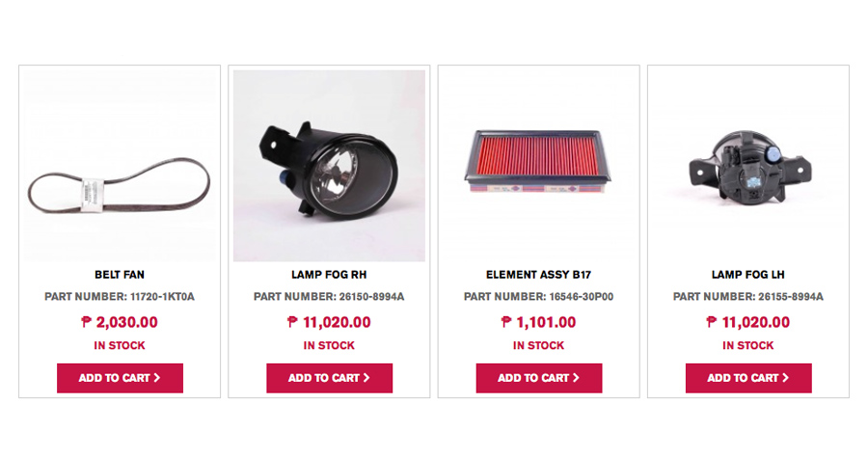
Task: Add Element Assy B17 to cart
Action: coord(538,378)
